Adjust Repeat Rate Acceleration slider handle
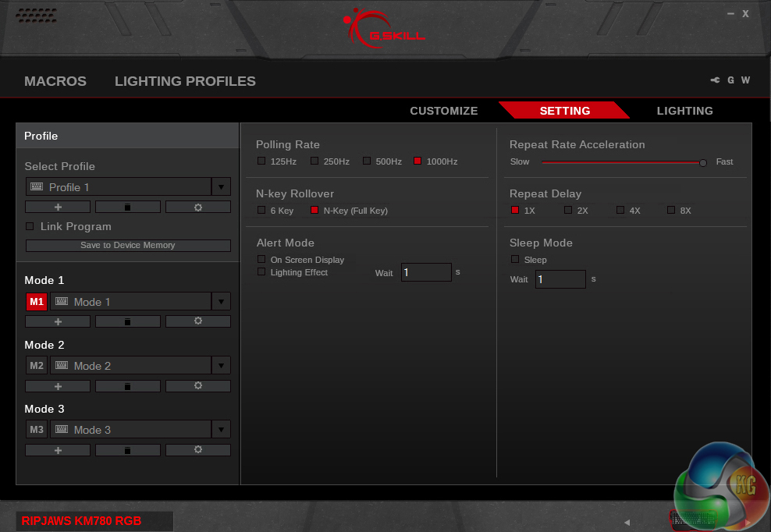771x532 pixels. 703,162
